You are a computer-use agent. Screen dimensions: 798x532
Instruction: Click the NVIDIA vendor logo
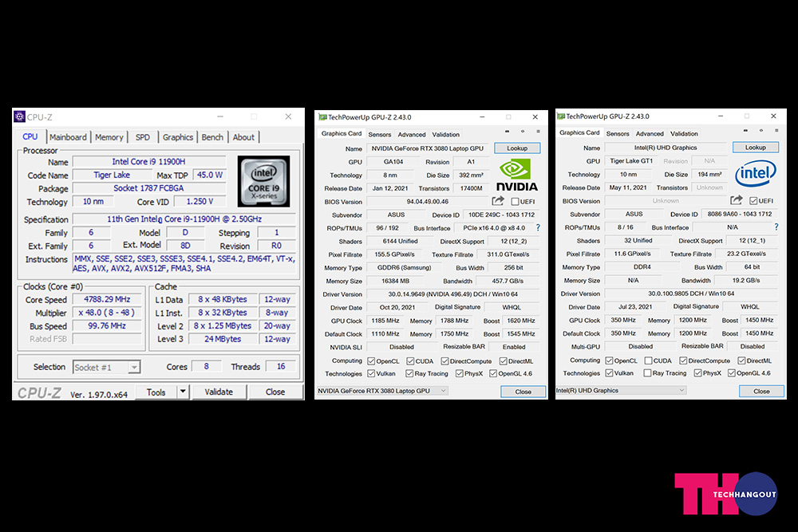(x=516, y=175)
